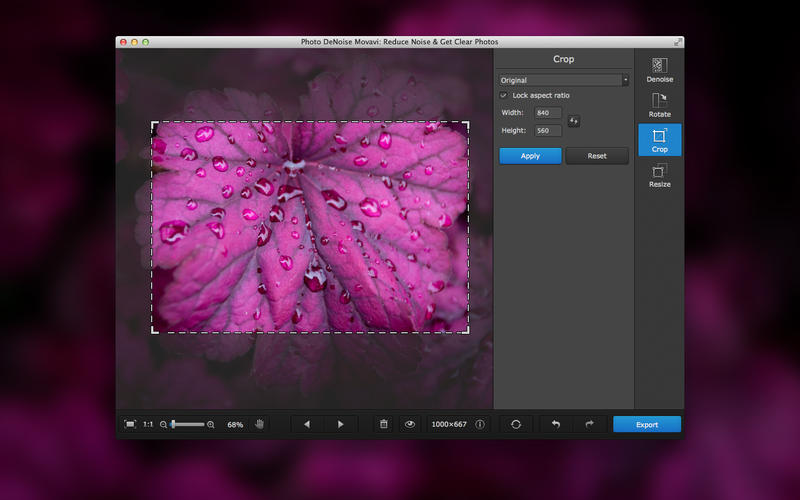The width and height of the screenshot is (800, 500).
Task: Toggle the eye preview of original
Action: 410,424
